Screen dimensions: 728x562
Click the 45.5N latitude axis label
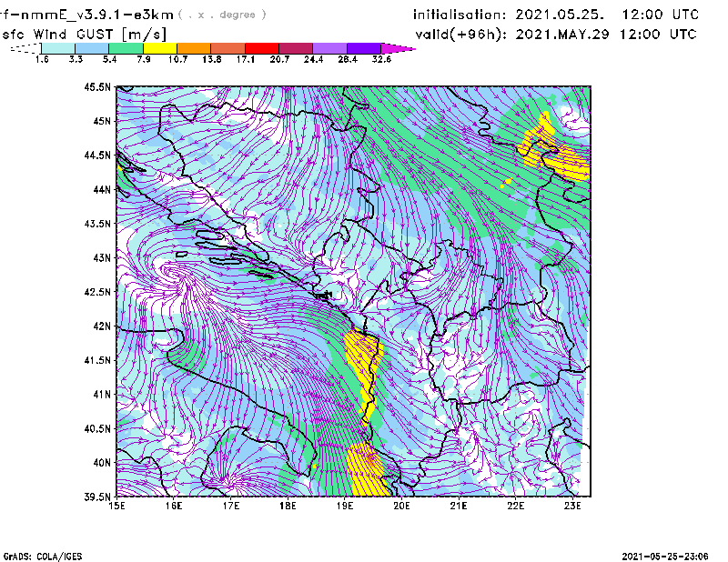pos(98,87)
